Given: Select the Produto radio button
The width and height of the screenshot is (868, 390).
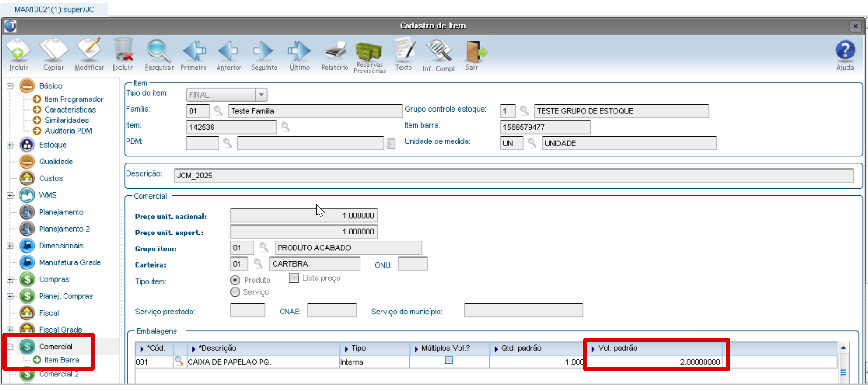Looking at the screenshot, I should point(235,280).
